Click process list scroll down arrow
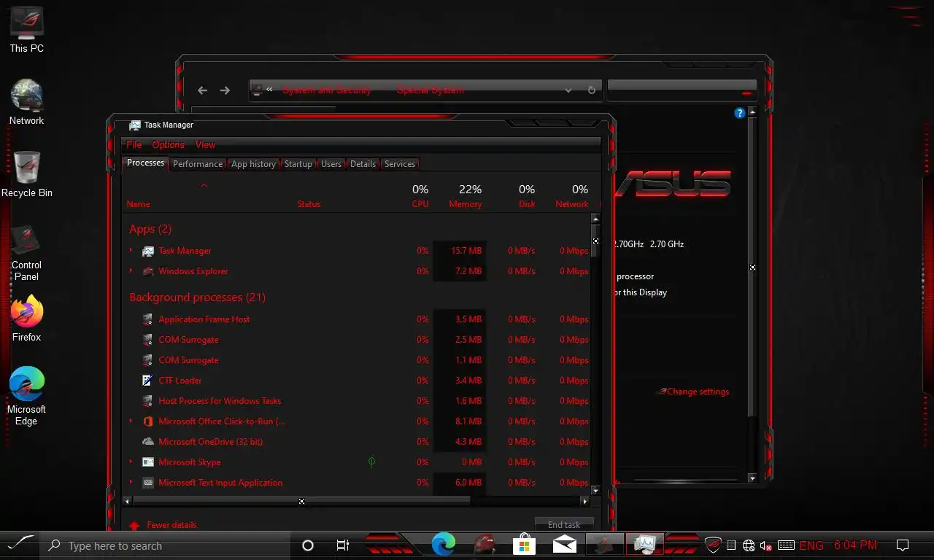The height and width of the screenshot is (560, 934). point(595,491)
